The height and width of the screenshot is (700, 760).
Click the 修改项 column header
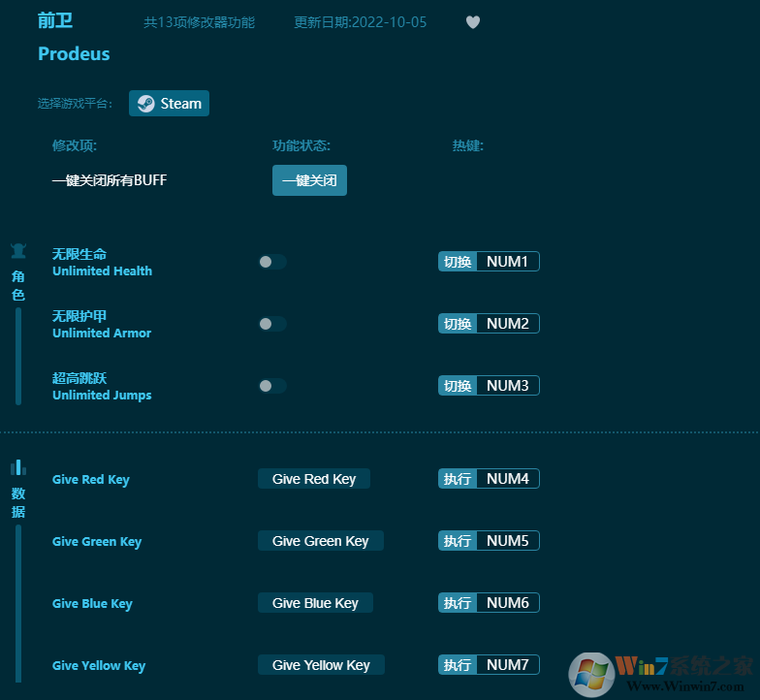point(75,145)
